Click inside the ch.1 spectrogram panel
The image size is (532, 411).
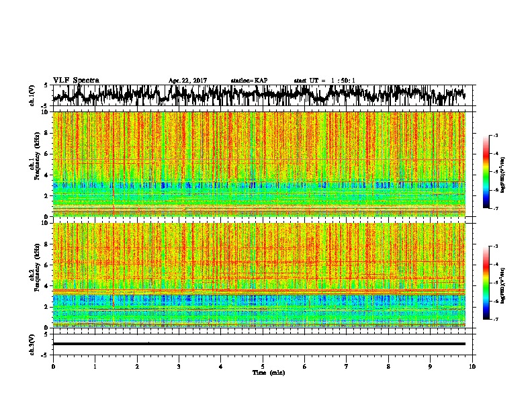[x=259, y=164]
